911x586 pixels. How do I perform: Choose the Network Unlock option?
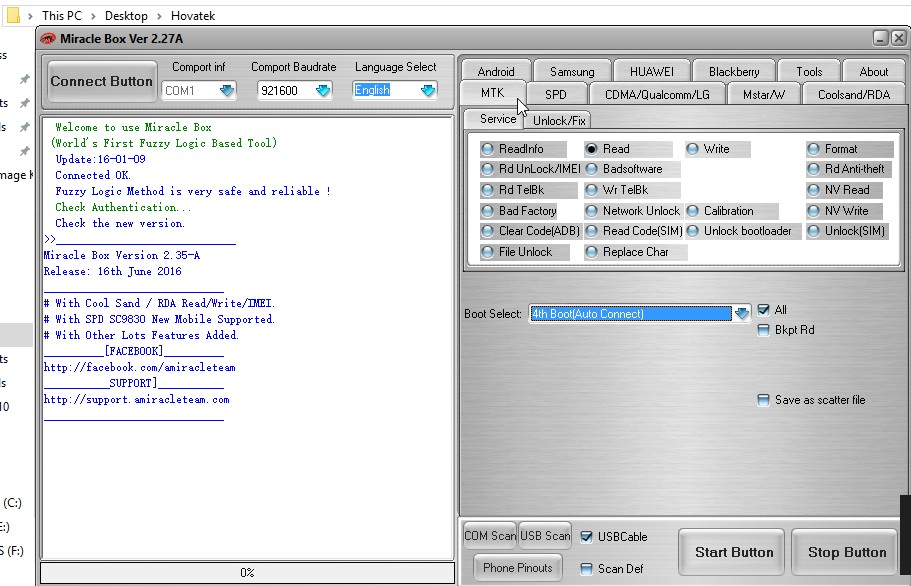click(x=592, y=211)
